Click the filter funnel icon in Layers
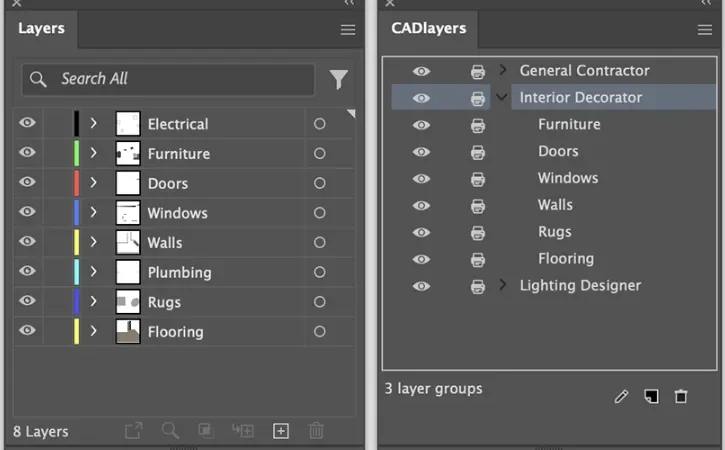The height and width of the screenshot is (450, 725). pos(338,80)
